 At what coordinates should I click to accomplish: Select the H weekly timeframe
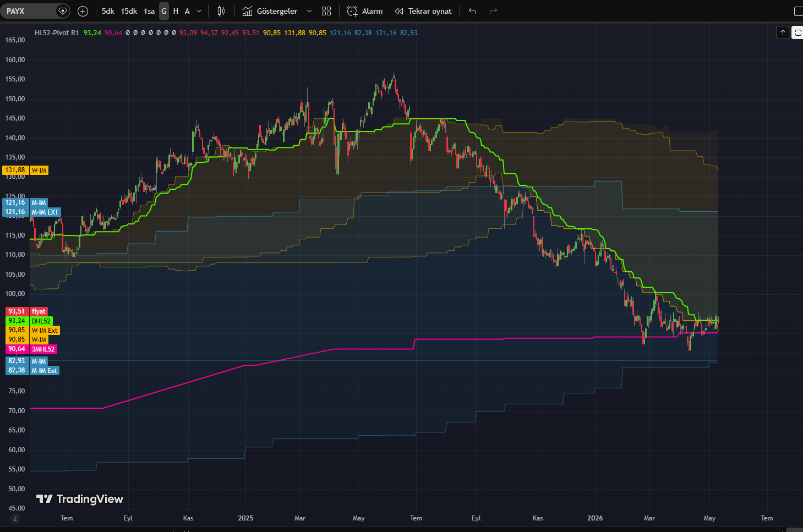(x=176, y=11)
